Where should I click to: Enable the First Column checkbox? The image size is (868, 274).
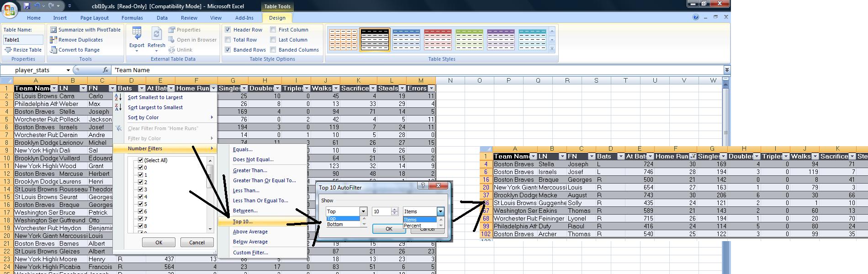[x=273, y=30]
